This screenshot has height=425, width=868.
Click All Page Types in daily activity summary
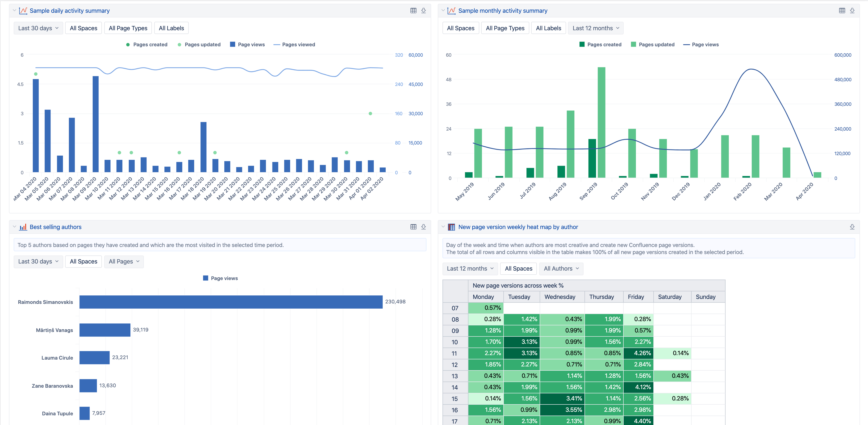point(128,28)
